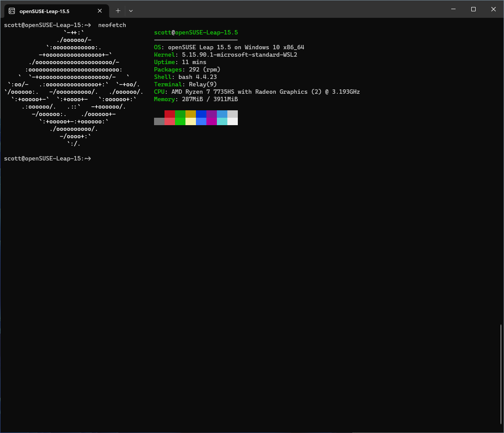Close the openSUSE-Leap-15.5 tab
The height and width of the screenshot is (433, 504).
(x=99, y=11)
